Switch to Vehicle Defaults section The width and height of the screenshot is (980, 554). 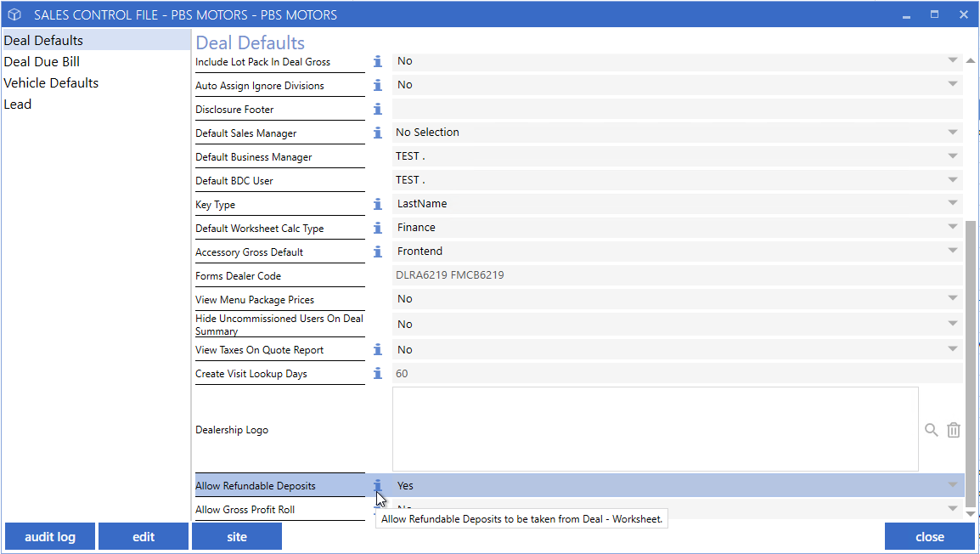[96, 82]
